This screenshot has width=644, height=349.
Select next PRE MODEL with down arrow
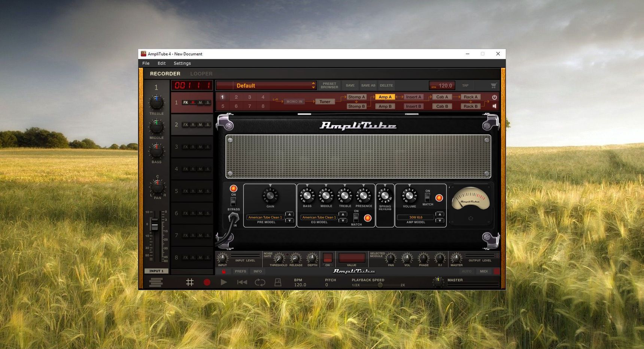[289, 221]
